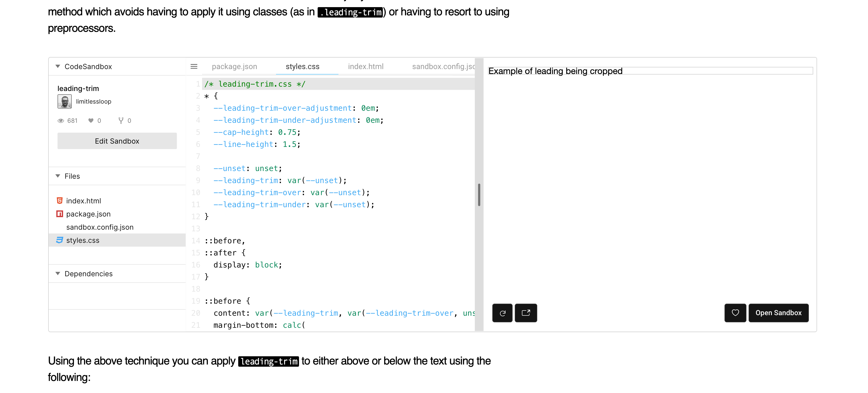Click line 1 comment leading-trim.css

255,84
